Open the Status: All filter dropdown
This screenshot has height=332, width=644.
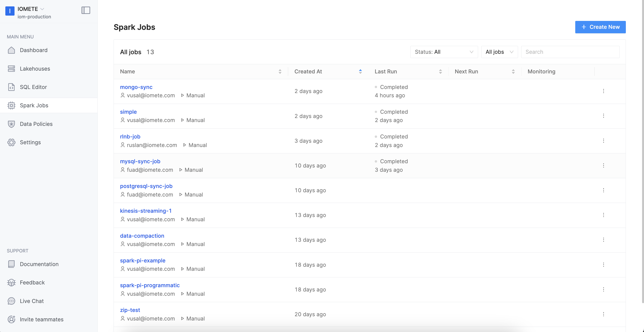(x=444, y=52)
